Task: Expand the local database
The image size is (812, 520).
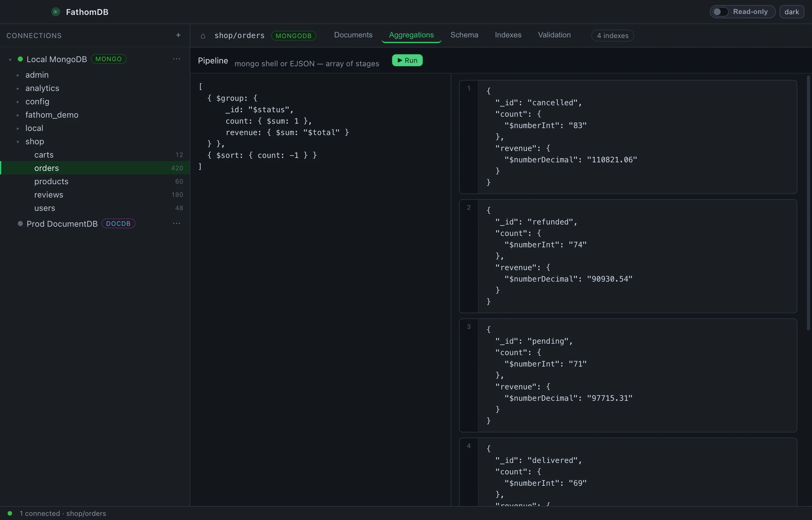Action: [18, 128]
